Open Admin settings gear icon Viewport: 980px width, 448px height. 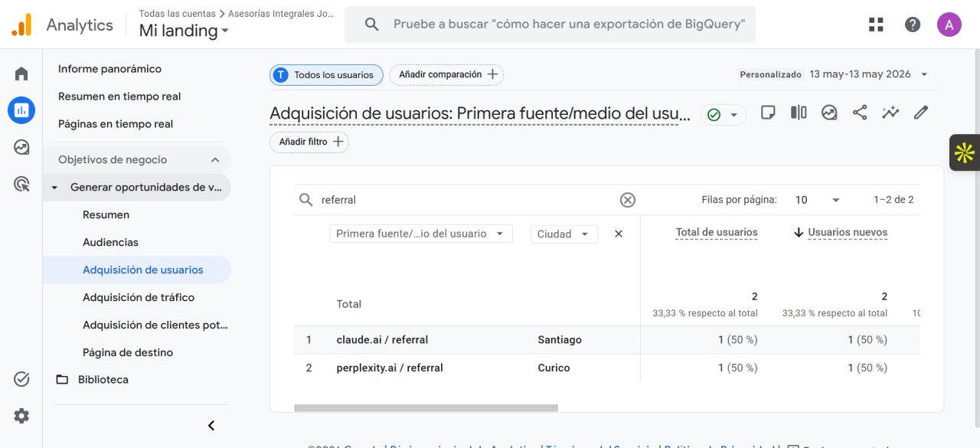coord(21,416)
